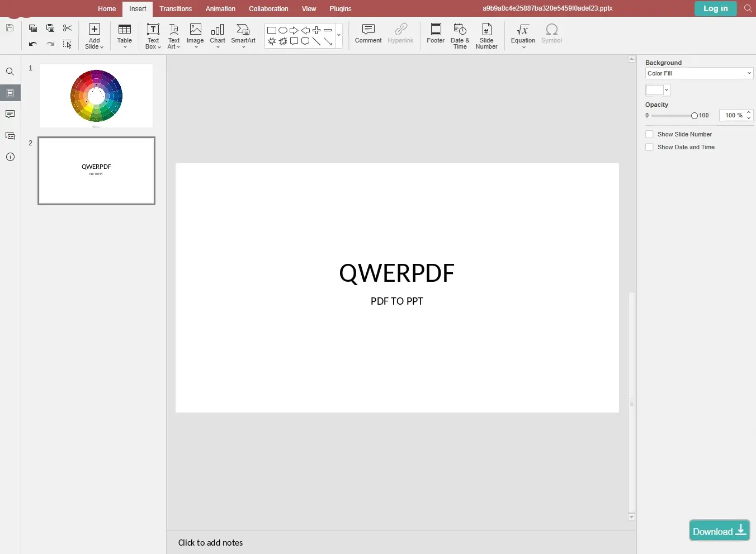Click the Copy icon
Image resolution: width=756 pixels, height=554 pixels.
pyautogui.click(x=33, y=28)
